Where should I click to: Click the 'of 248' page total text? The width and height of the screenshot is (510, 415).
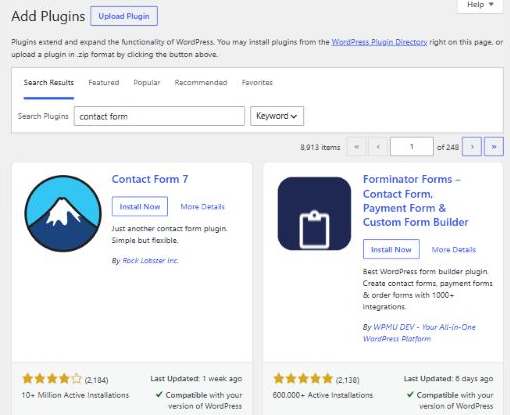448,147
